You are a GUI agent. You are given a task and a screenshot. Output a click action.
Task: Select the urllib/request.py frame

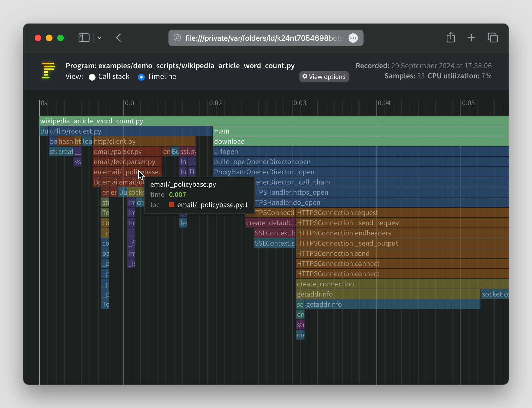tap(127, 131)
